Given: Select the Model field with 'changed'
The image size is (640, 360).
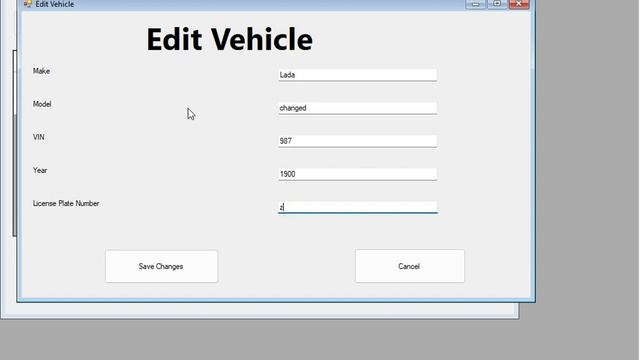Looking at the screenshot, I should coord(358,108).
